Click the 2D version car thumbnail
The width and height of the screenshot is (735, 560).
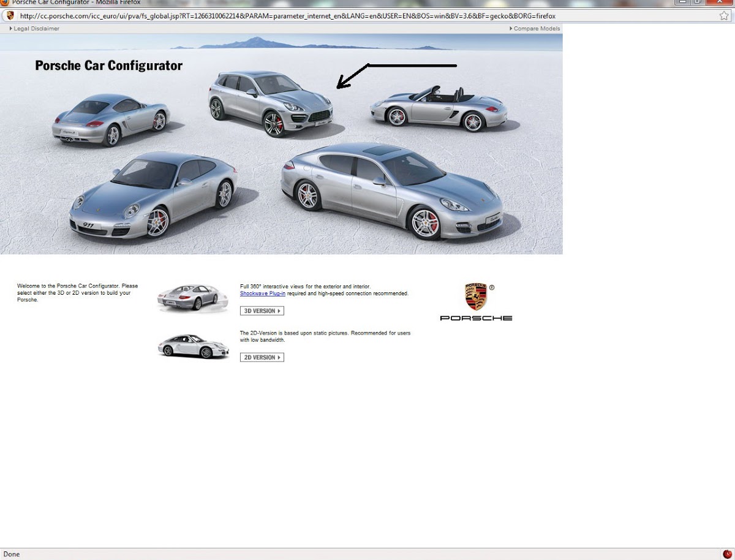193,346
